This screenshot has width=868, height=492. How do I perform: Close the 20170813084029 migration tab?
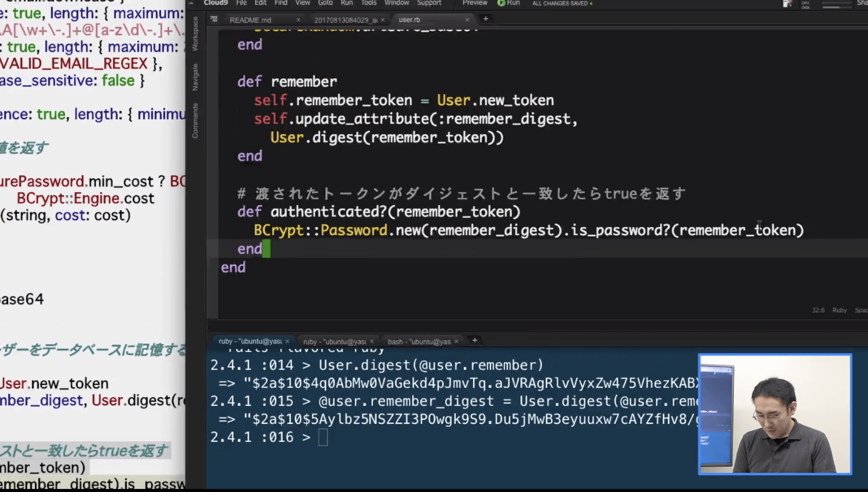point(383,20)
